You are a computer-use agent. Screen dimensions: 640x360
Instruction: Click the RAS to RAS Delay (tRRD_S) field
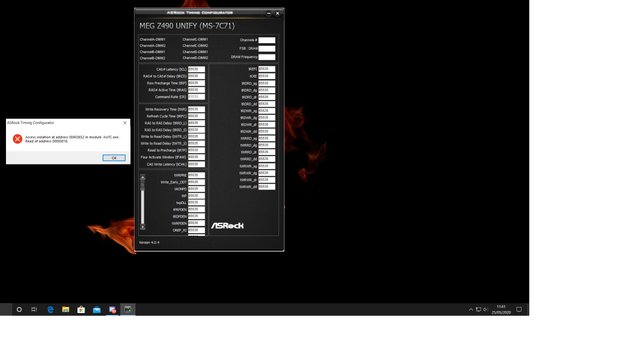pyautogui.click(x=196, y=130)
